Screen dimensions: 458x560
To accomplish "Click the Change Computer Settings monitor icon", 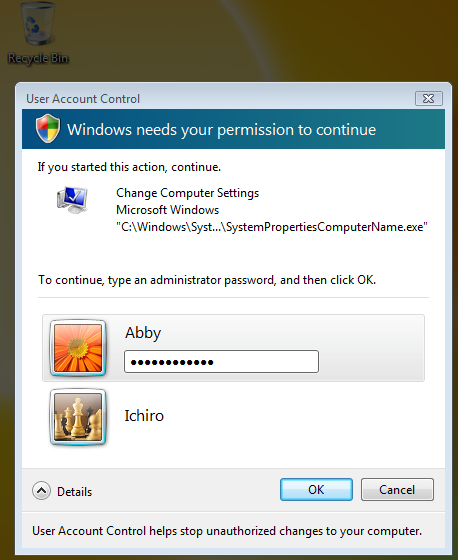I will [x=72, y=200].
